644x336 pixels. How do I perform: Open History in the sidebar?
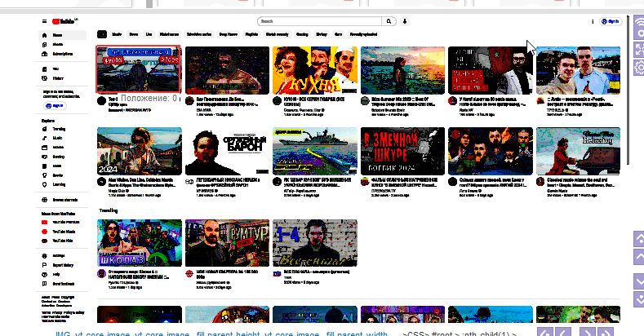pos(57,77)
